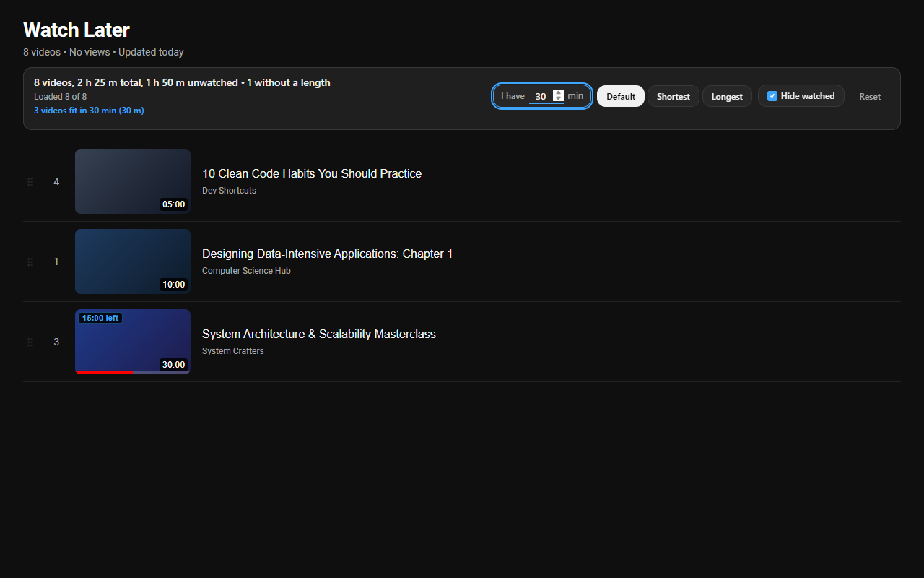The height and width of the screenshot is (578, 924).
Task: Decrease available minutes with the down arrow
Action: [558, 99]
